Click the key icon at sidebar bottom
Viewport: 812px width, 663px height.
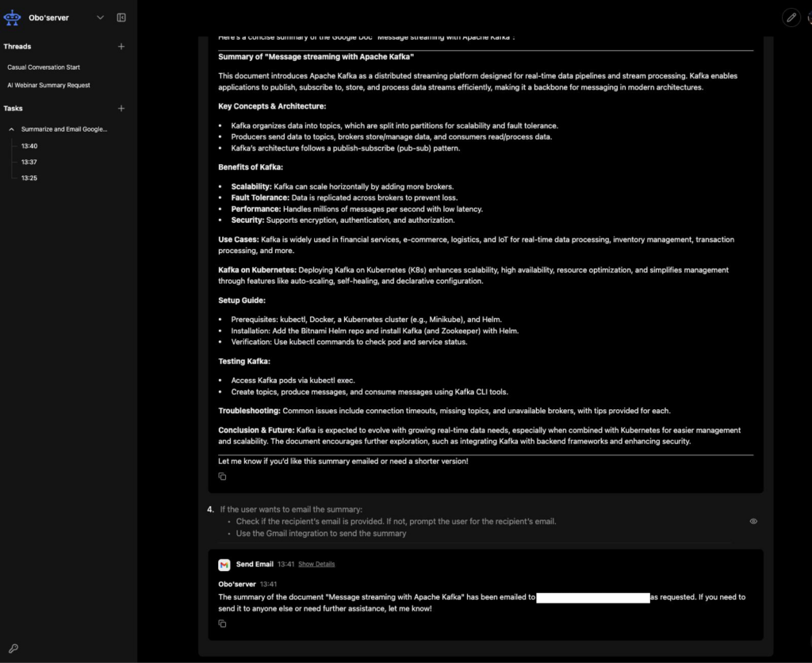click(13, 649)
